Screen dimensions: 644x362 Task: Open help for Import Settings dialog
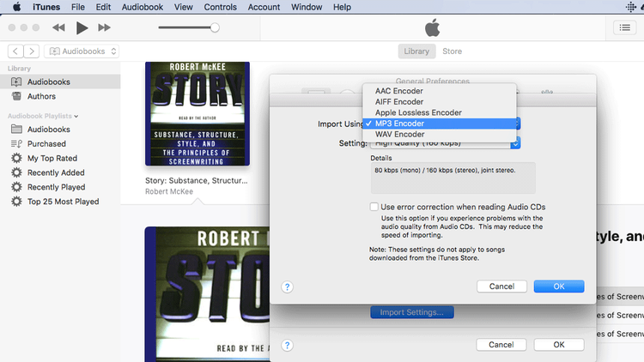pos(287,287)
